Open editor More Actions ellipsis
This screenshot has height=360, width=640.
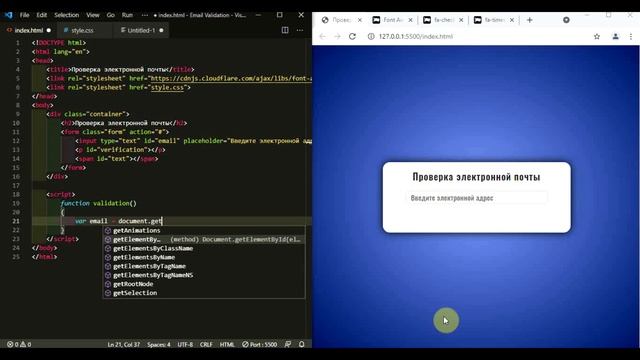(x=300, y=30)
